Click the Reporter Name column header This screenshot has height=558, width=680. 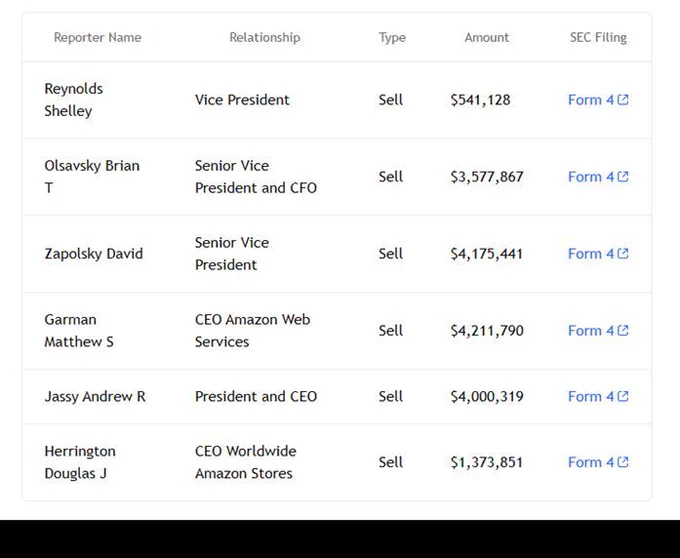[98, 37]
